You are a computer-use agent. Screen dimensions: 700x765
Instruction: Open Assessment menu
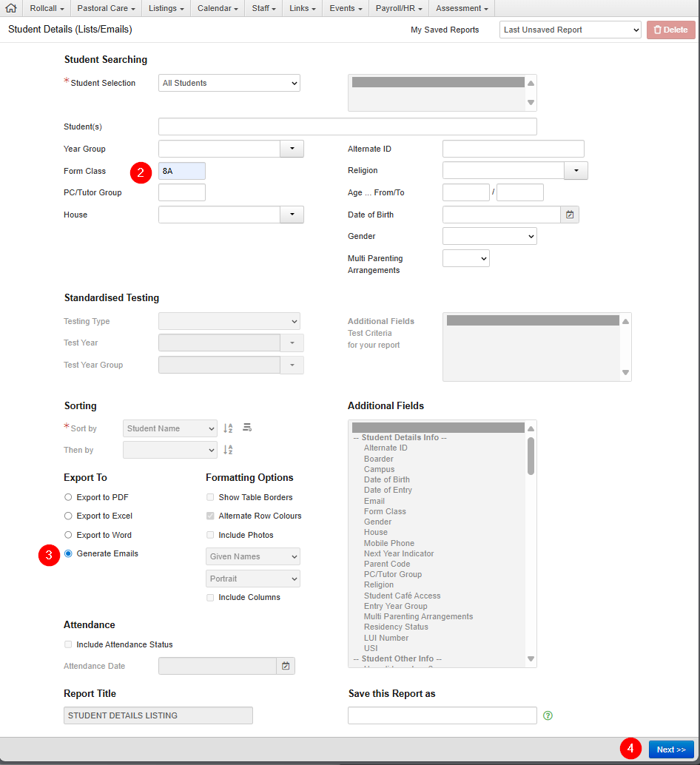pos(462,8)
